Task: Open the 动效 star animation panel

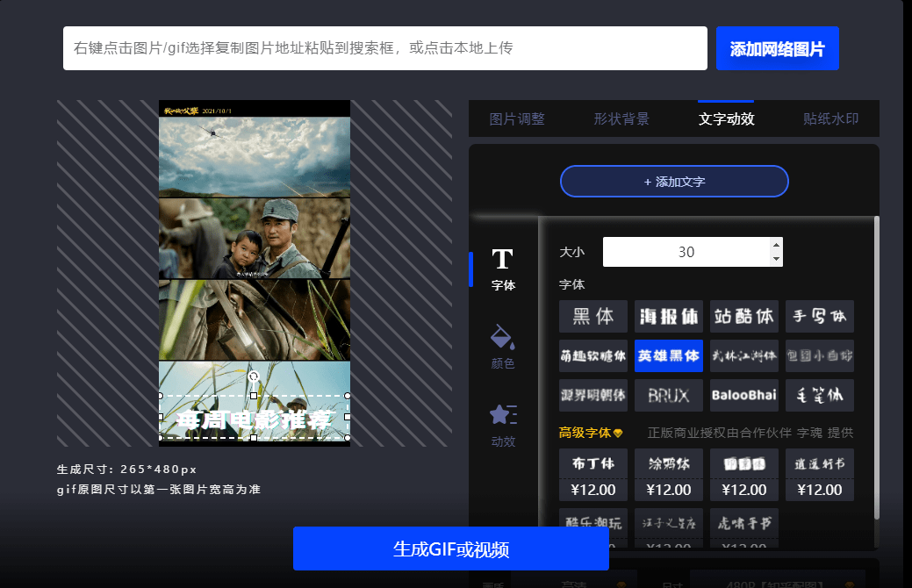Action: pos(503,424)
